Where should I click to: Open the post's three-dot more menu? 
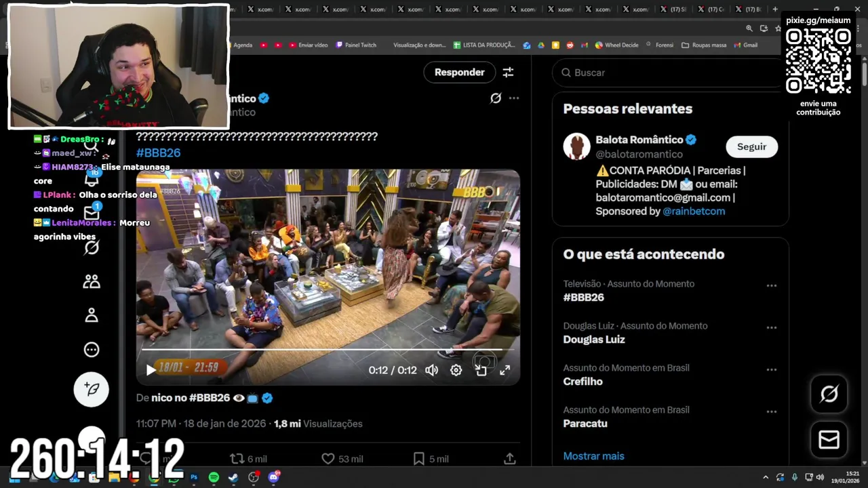[x=514, y=98]
